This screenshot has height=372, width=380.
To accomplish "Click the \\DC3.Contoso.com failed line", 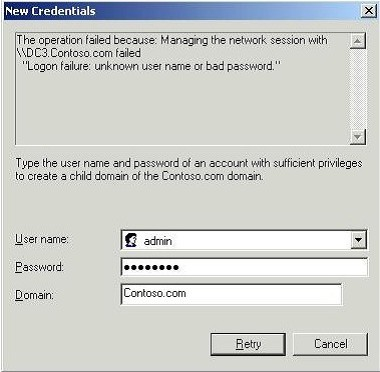I will [79, 53].
